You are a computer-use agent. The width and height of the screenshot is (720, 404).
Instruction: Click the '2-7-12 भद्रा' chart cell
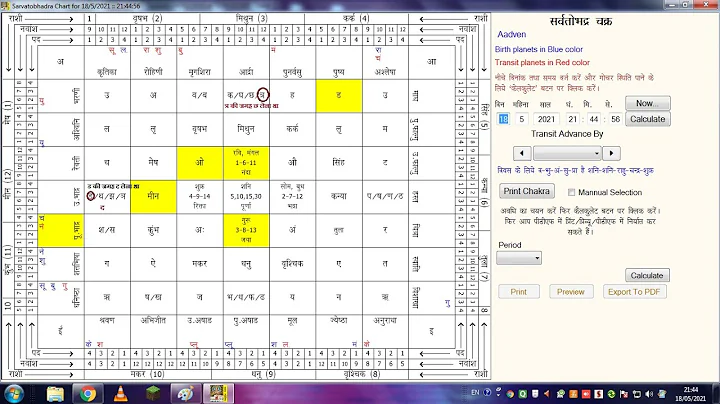(x=292, y=196)
